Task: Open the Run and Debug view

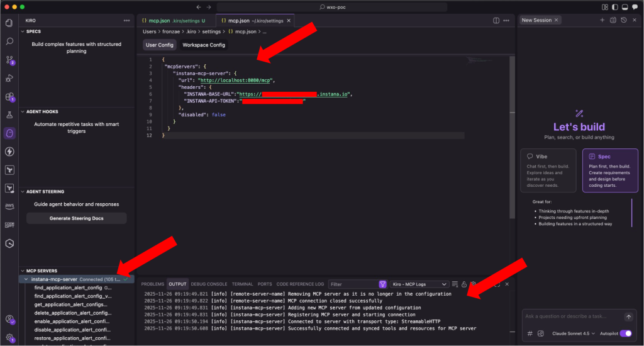Action: click(x=9, y=78)
